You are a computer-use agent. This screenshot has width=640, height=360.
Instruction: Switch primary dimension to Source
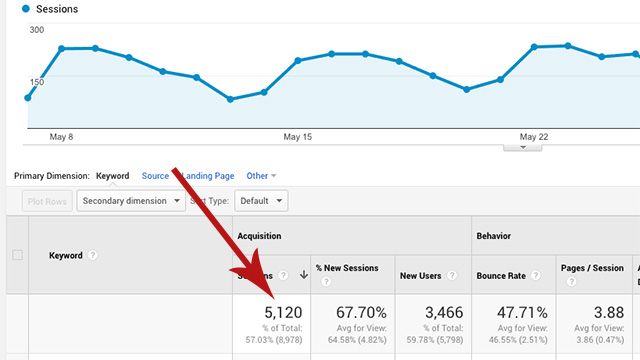coord(155,176)
